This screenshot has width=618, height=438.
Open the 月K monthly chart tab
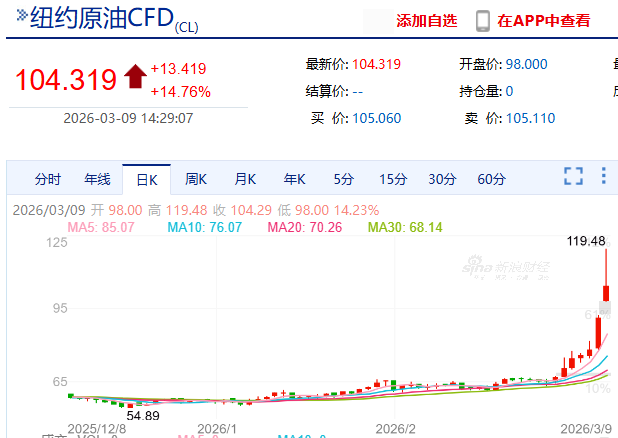(x=245, y=180)
